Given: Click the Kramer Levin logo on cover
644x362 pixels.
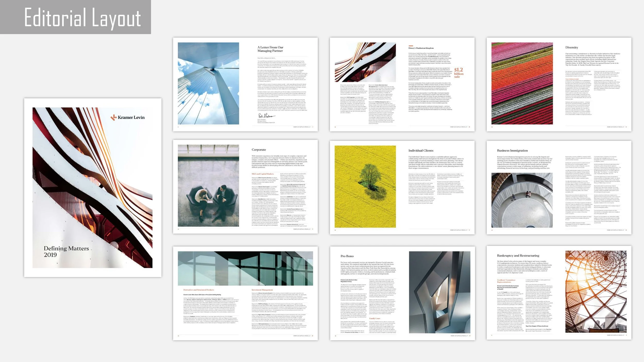Looking at the screenshot, I should click(128, 117).
